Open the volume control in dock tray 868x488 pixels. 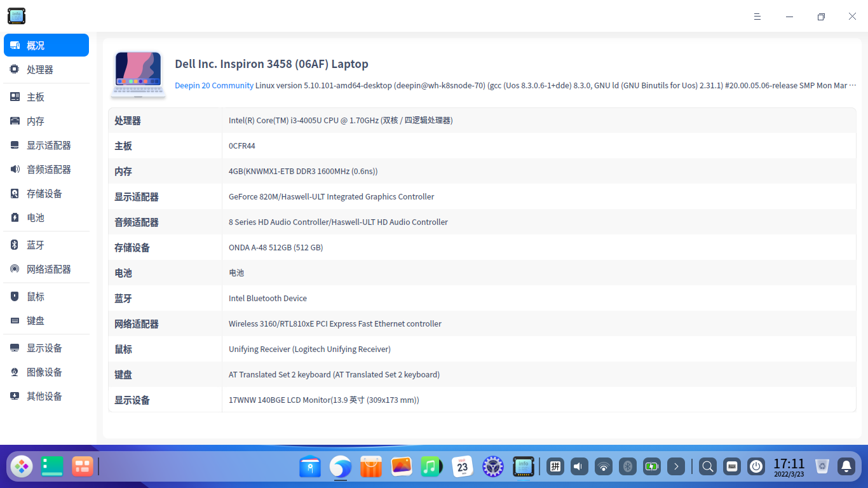click(x=579, y=467)
